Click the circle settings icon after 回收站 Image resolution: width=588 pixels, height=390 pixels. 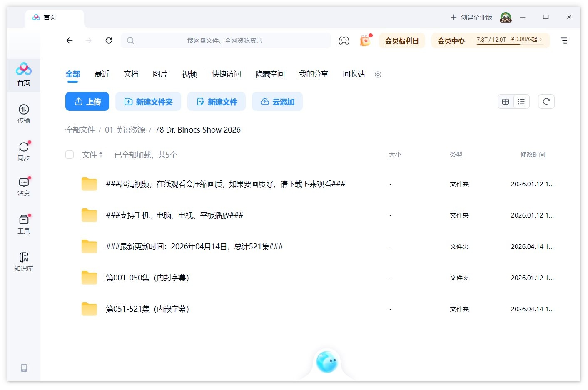(378, 75)
